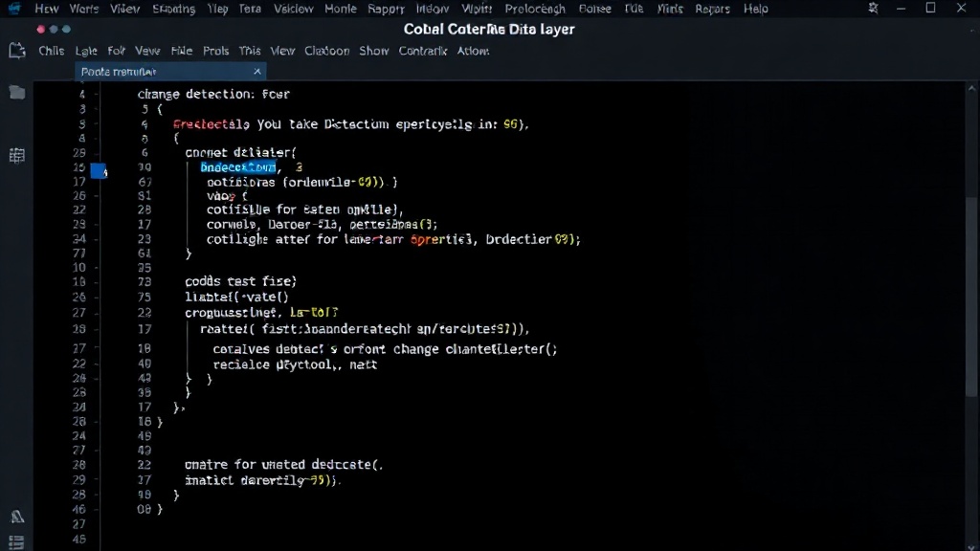Open the folder icon in left sidebar

click(x=17, y=93)
